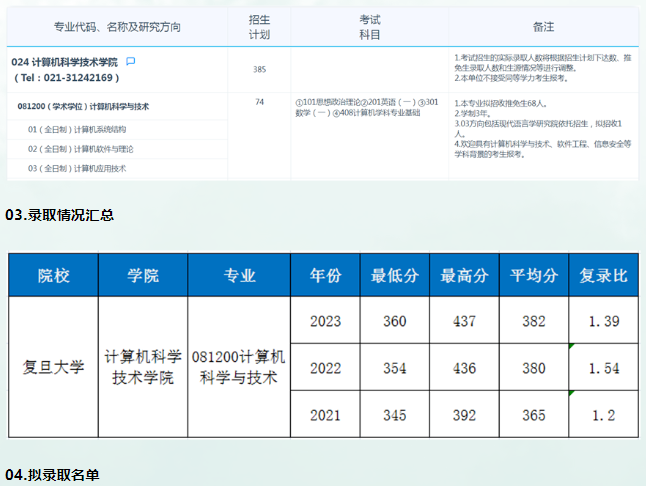Select the 学院 header cell

point(143,275)
